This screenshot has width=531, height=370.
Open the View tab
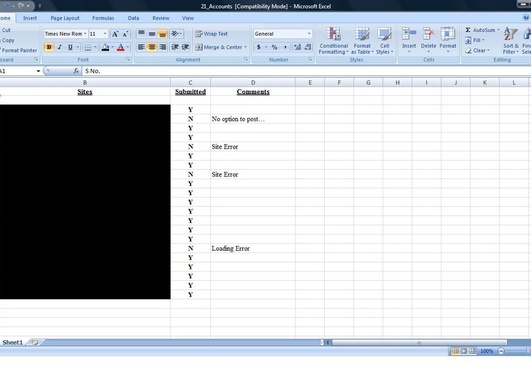pyautogui.click(x=188, y=18)
